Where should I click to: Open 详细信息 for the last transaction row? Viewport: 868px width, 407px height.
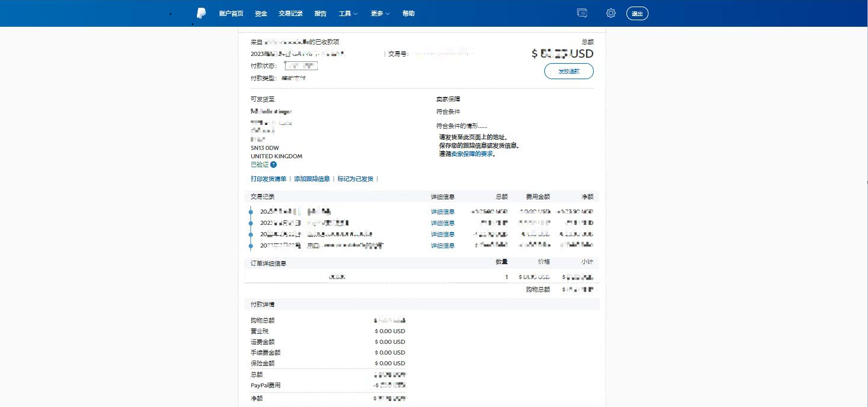click(x=443, y=246)
